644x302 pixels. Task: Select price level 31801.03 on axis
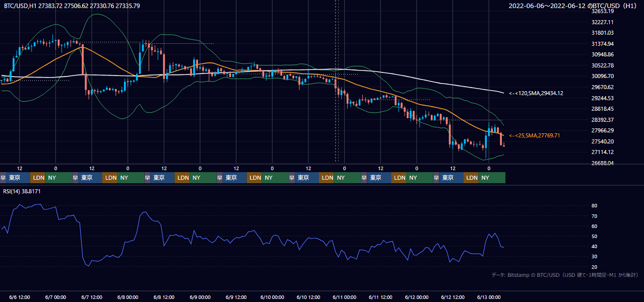(602, 33)
